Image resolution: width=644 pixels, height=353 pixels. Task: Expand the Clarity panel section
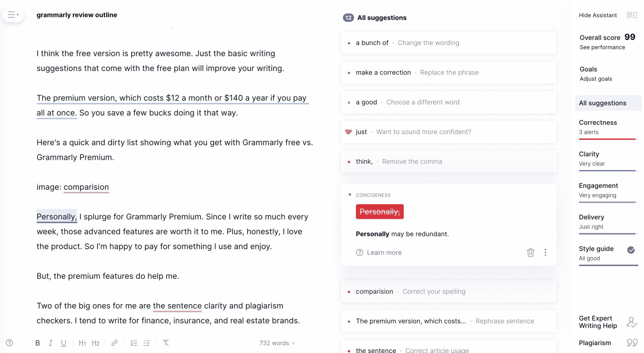589,154
